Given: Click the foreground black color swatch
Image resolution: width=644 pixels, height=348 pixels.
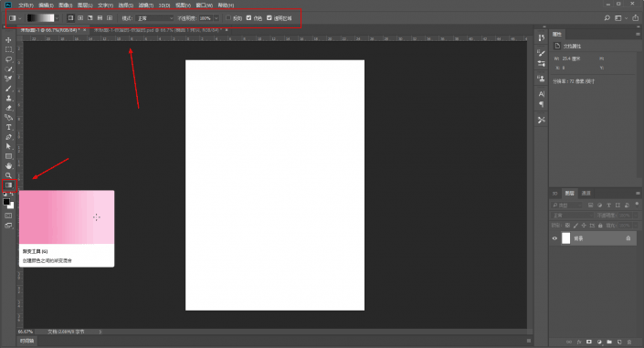Looking at the screenshot, I should (6, 202).
